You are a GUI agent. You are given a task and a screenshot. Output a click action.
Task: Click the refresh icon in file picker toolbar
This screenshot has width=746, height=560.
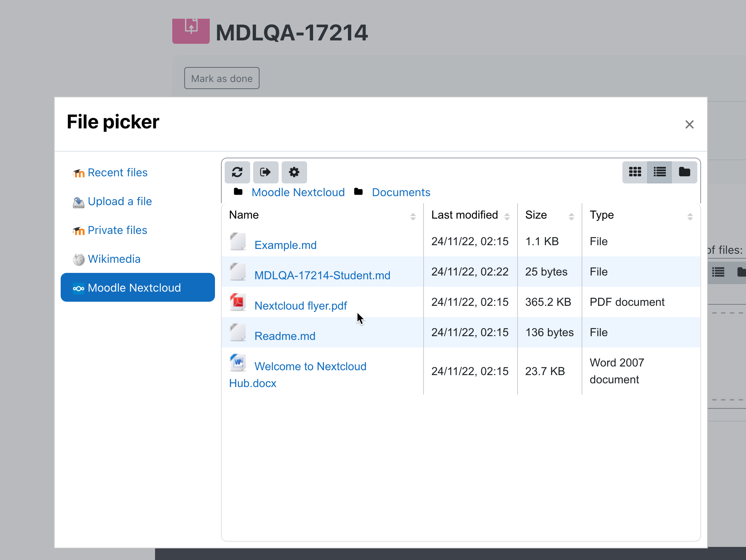tap(237, 172)
